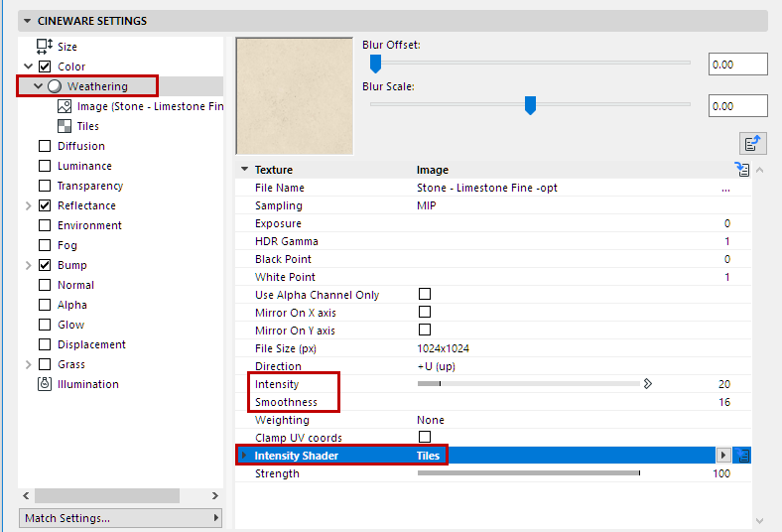Check Clamp UV coords
Viewport: 782px width, 532px height.
coord(425,437)
